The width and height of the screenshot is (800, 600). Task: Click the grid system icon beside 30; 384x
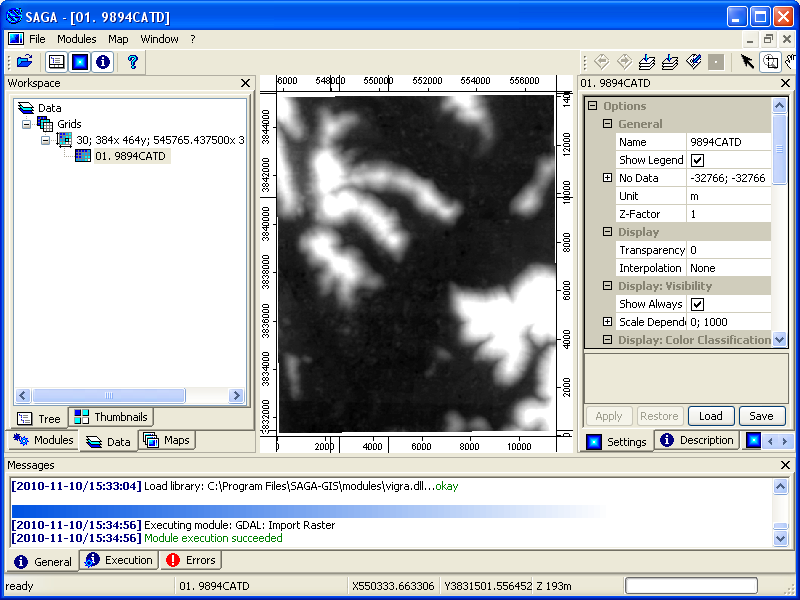click(64, 139)
